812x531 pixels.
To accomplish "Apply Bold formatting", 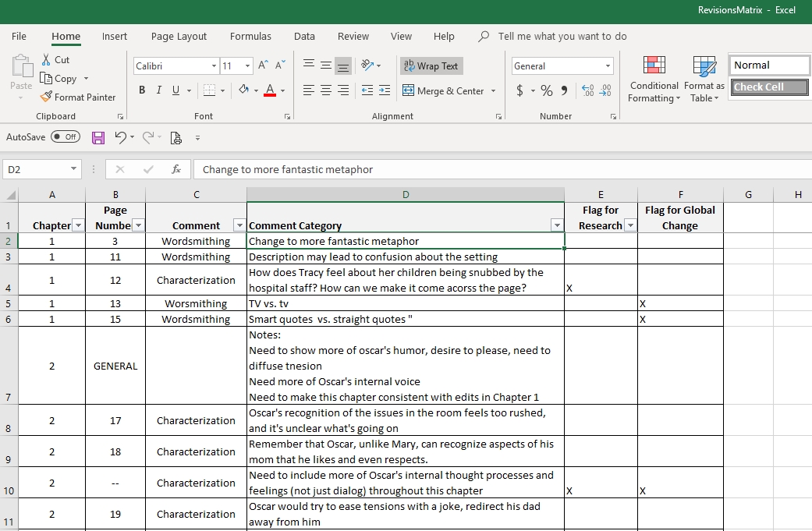I will [x=142, y=90].
